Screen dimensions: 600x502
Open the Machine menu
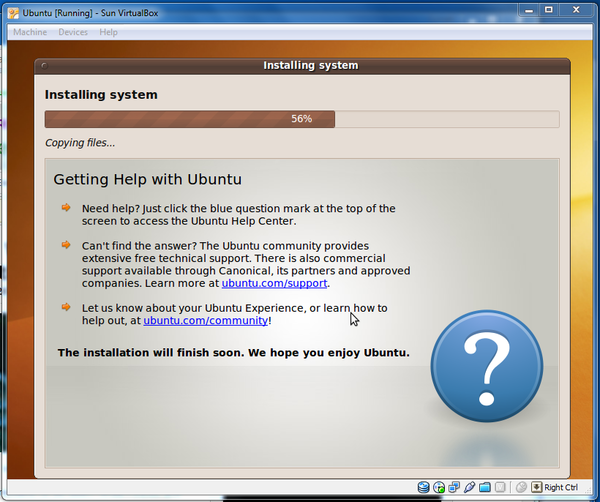(x=30, y=32)
